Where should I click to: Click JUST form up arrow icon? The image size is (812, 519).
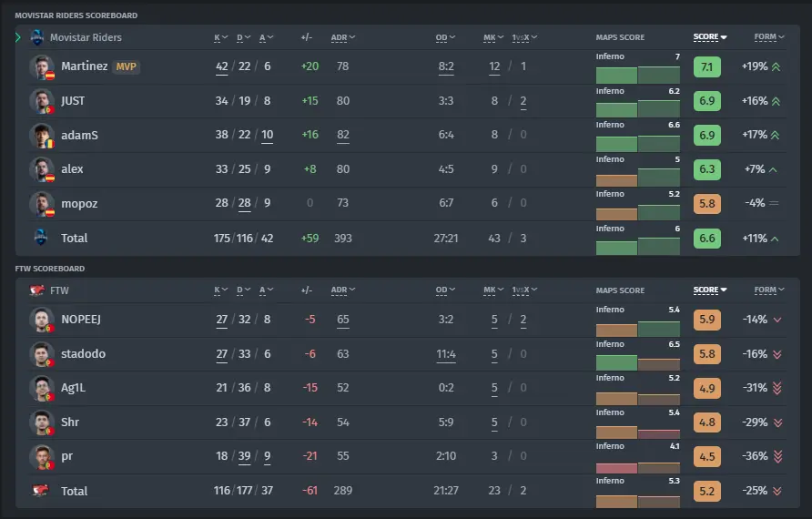coord(776,101)
